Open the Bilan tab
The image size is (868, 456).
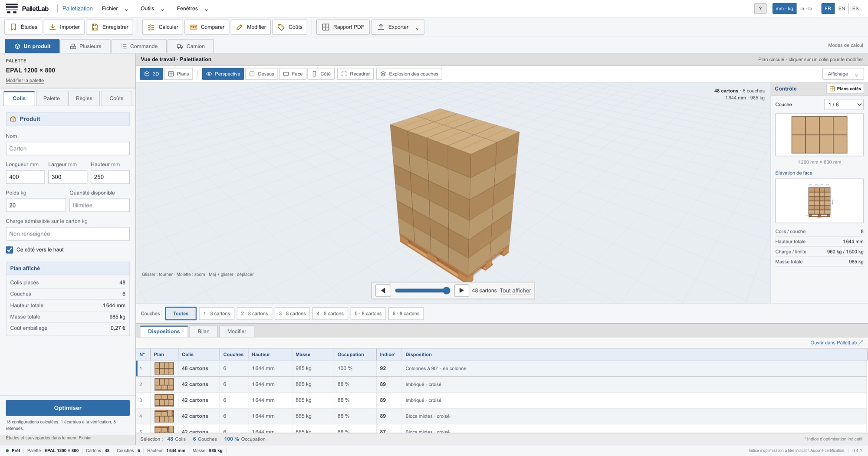tap(204, 331)
